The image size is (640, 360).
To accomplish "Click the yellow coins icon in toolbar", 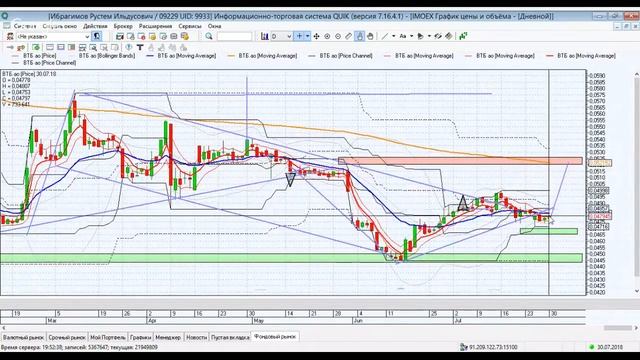I will (x=184, y=36).
